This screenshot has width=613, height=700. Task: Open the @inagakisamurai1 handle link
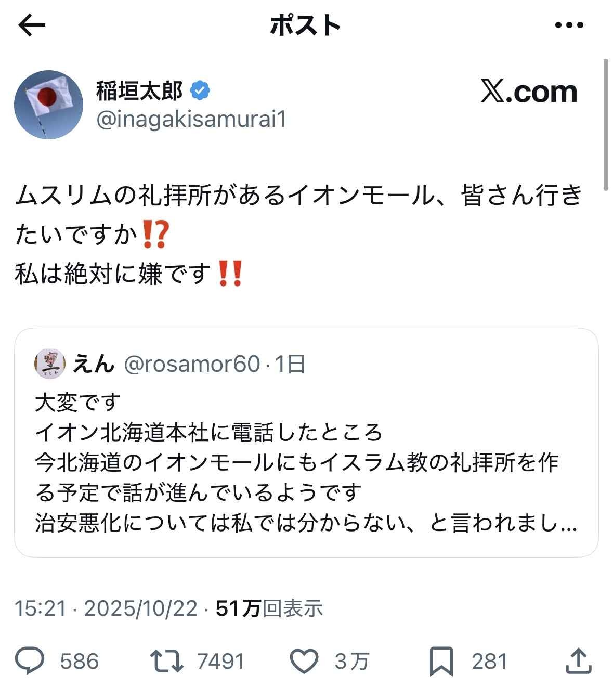191,120
